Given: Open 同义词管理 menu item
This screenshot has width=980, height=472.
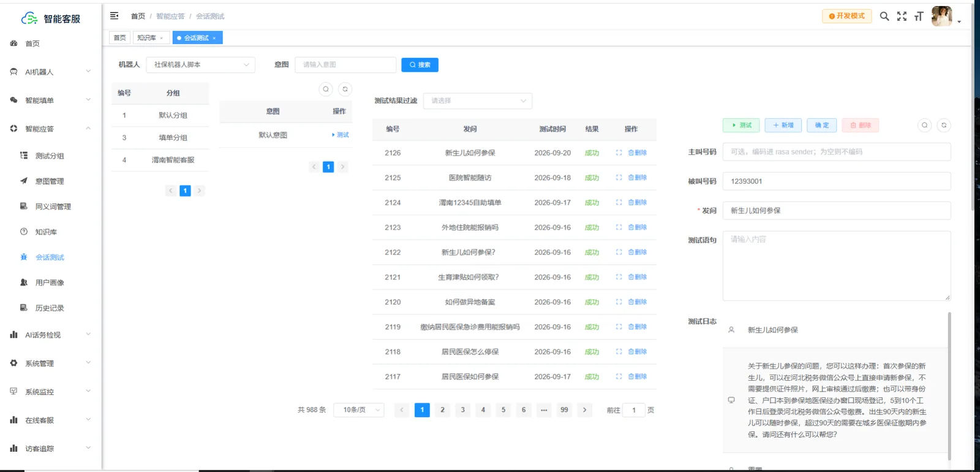Looking at the screenshot, I should point(51,207).
